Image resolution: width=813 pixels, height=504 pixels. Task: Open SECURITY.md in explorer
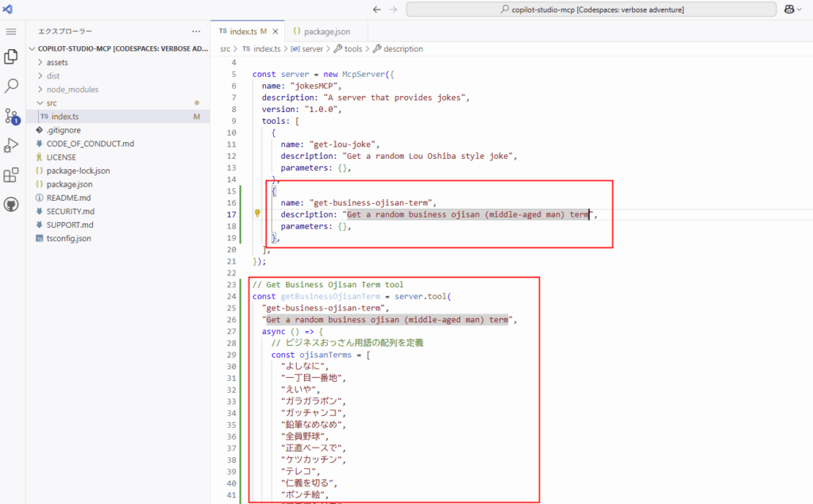click(x=118, y=211)
